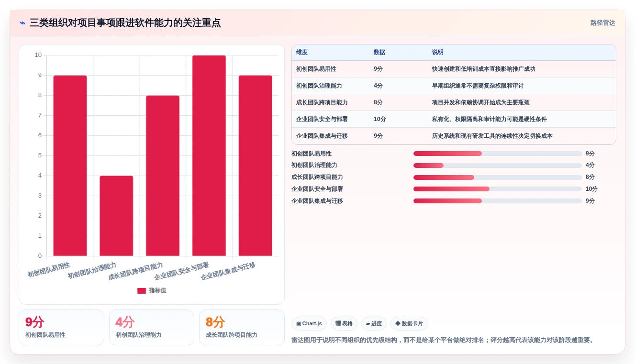Image resolution: width=635 pixels, height=364 pixels.
Task: Click the 企业团队集成与迁移 progress bar
Action: coord(498,201)
